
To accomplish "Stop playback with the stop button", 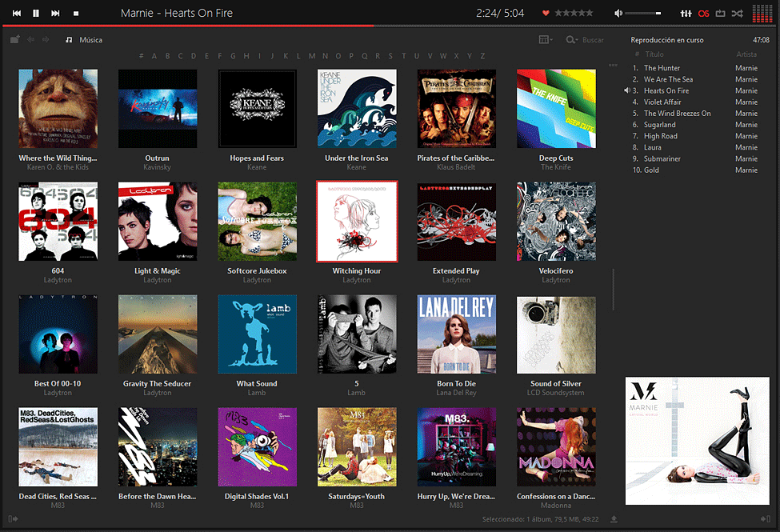I will click(76, 14).
